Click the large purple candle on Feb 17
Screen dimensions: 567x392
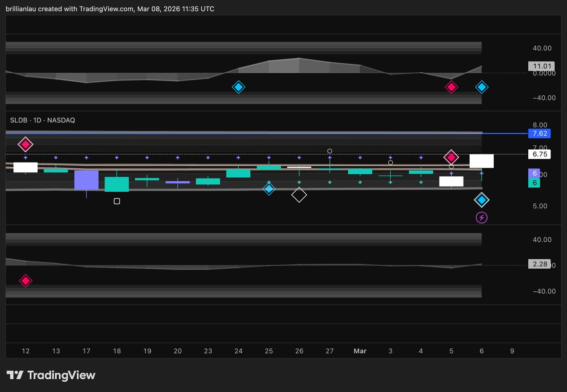click(x=86, y=180)
